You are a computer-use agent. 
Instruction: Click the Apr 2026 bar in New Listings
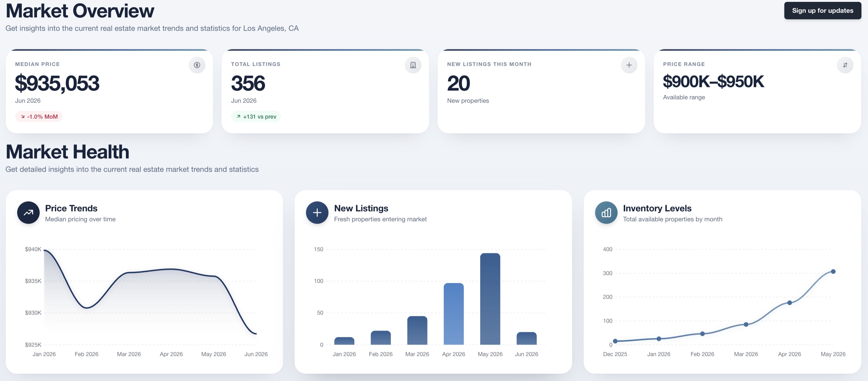[454, 314]
